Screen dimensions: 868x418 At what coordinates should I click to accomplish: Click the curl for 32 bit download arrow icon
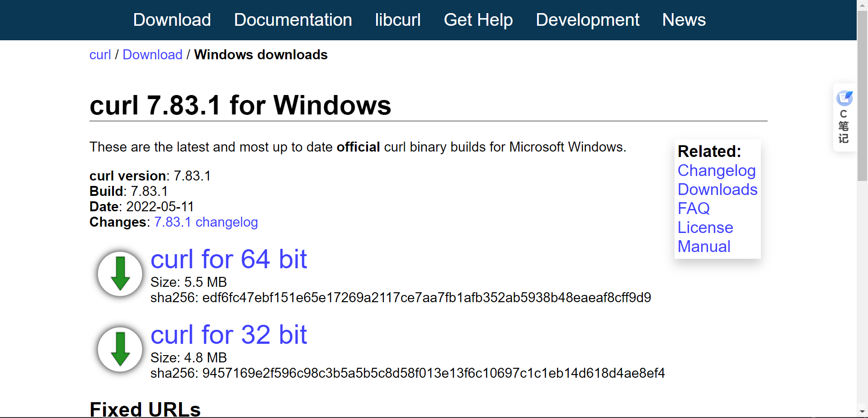pos(119,349)
